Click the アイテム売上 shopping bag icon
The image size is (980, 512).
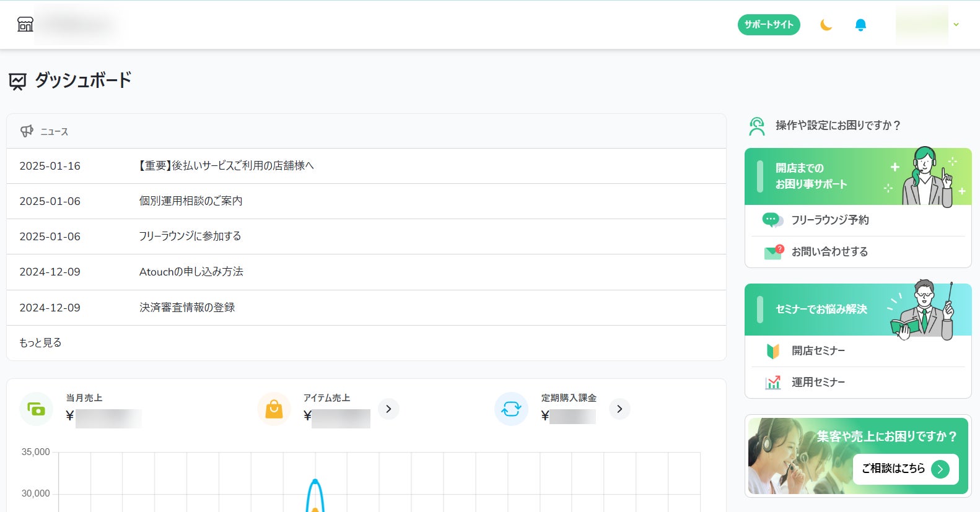[274, 409]
